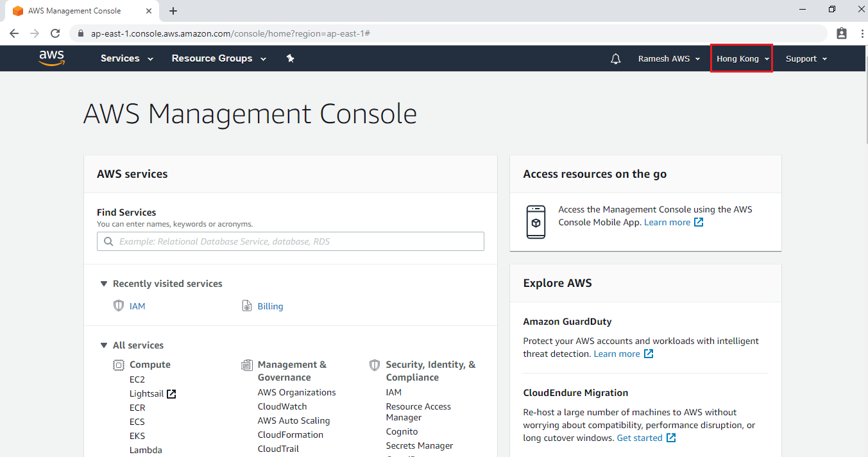Open the Lambda service

tap(146, 450)
